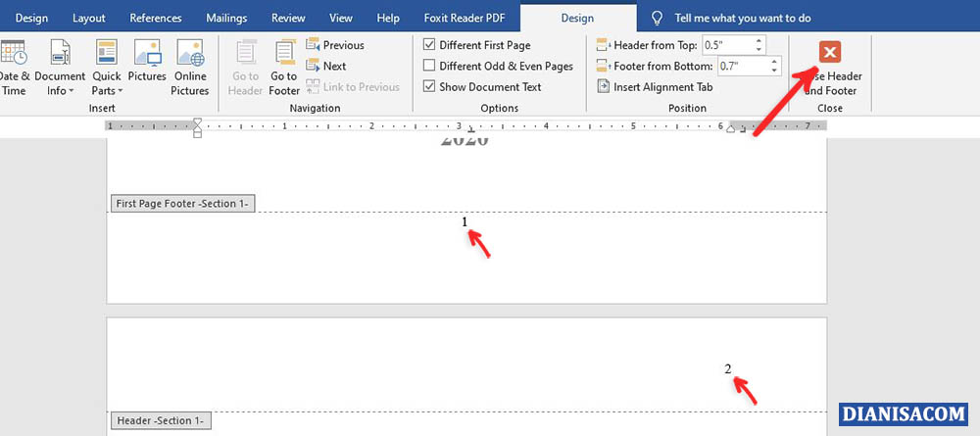Viewport: 980px width, 436px height.
Task: Close Header and Footer with red X
Action: (x=830, y=53)
